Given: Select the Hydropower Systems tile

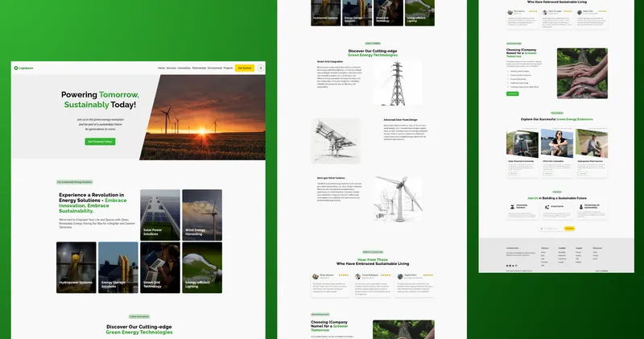Looking at the screenshot, I should pos(76,267).
